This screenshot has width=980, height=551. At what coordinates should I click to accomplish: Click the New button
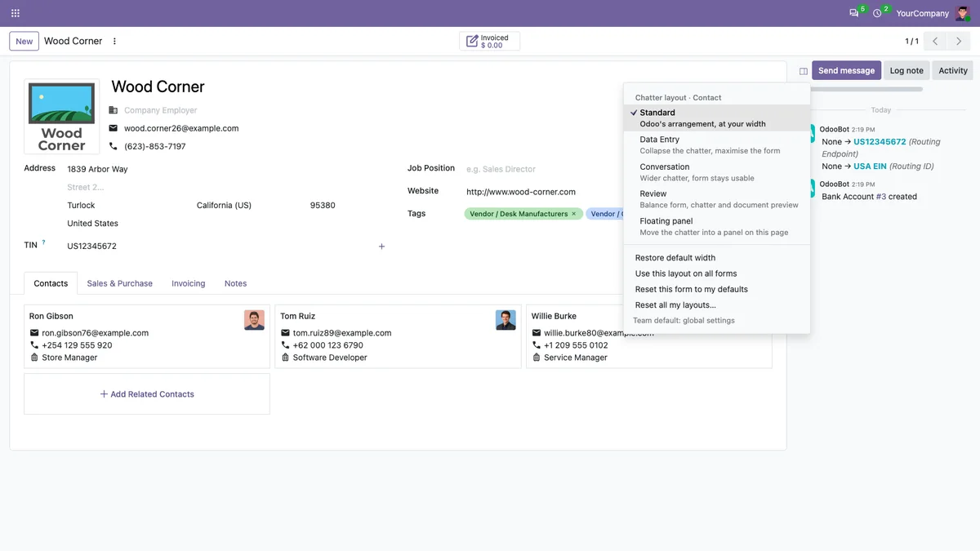24,41
